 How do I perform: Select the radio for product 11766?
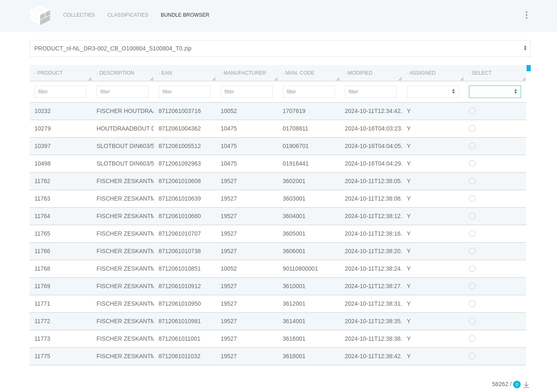point(472,251)
